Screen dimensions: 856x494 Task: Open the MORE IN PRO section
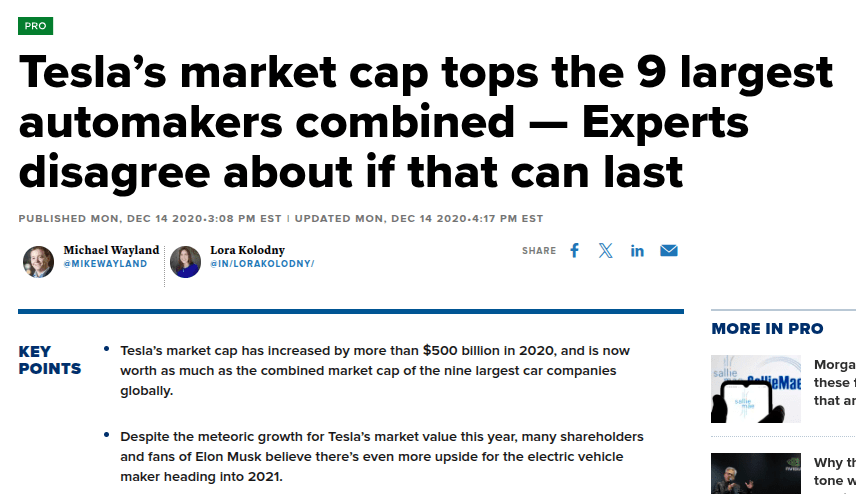click(767, 329)
